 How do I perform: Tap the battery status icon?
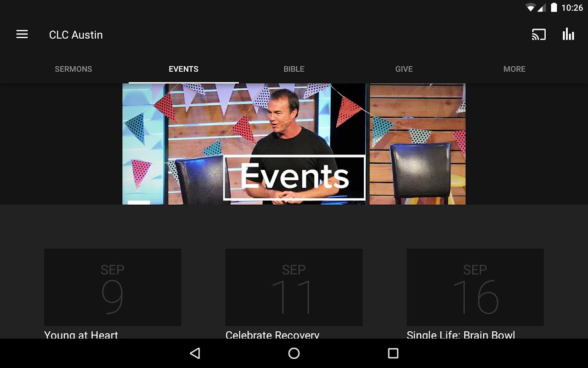[x=554, y=7]
